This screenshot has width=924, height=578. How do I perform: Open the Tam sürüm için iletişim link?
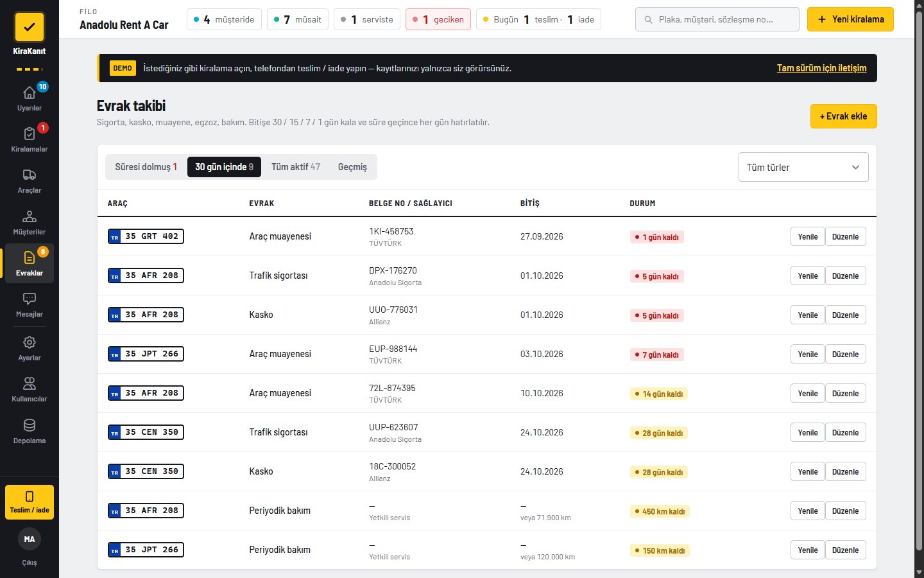[821, 68]
